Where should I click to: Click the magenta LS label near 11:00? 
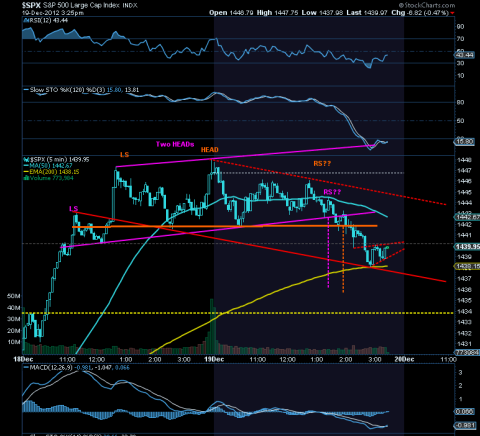pyautogui.click(x=73, y=209)
